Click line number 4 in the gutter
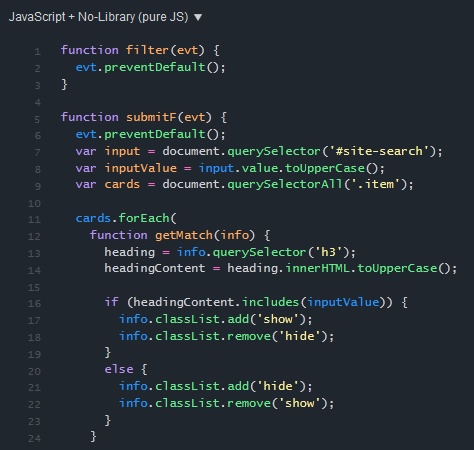Screen dimensions: 474x450 (x=38, y=102)
